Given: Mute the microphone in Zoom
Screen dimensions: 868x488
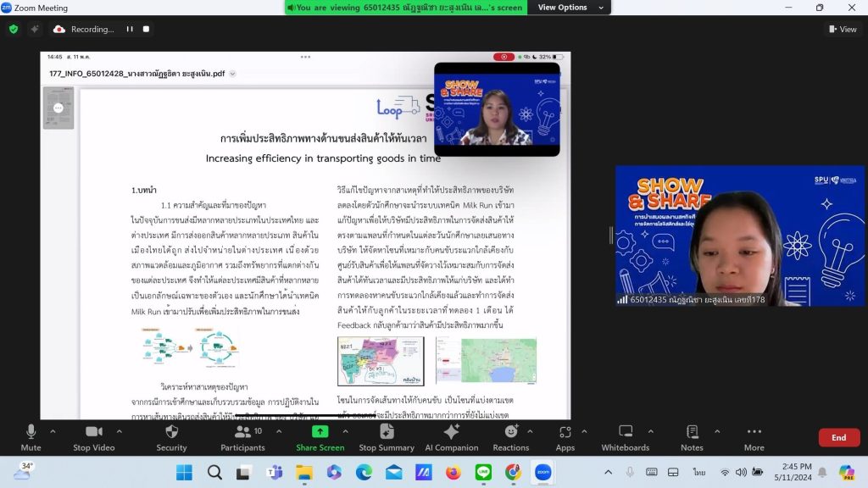Looking at the screenshot, I should 31,437.
